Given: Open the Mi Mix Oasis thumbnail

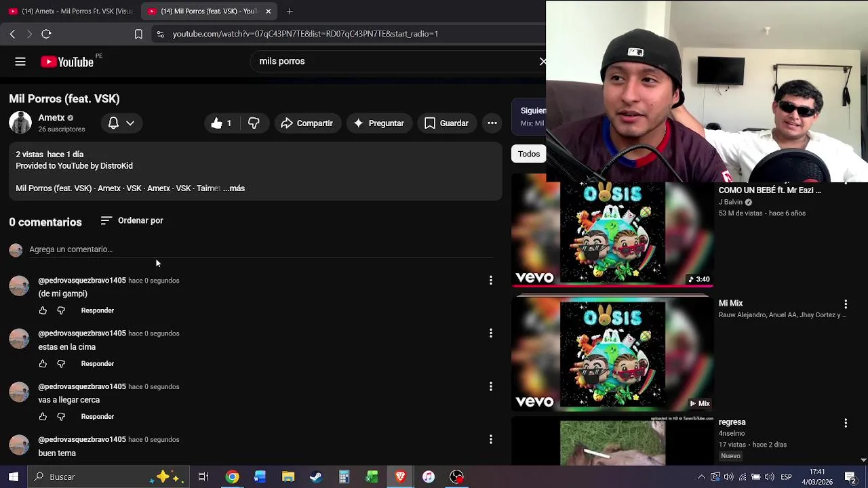Looking at the screenshot, I should pyautogui.click(x=612, y=354).
